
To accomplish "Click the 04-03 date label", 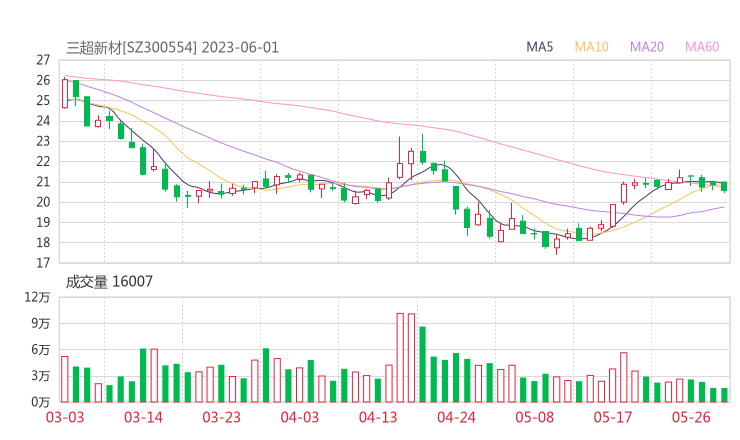I will point(300,417).
